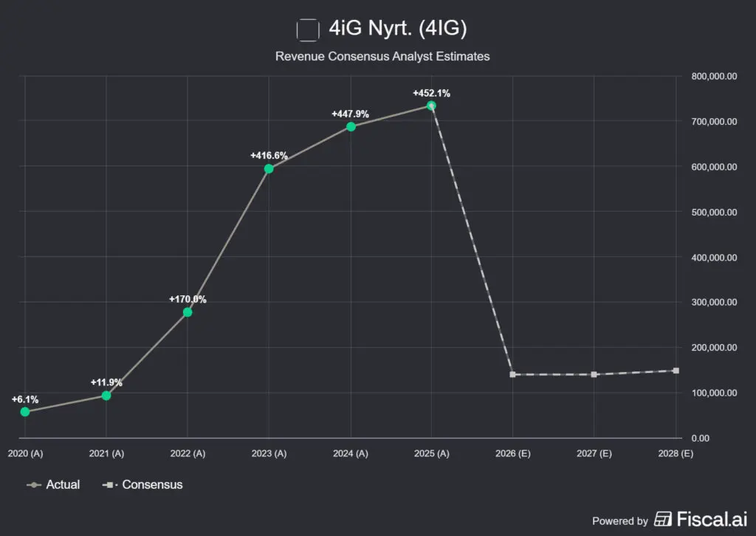
Task: Toggle the Consensus series legend entry
Action: click(x=142, y=484)
